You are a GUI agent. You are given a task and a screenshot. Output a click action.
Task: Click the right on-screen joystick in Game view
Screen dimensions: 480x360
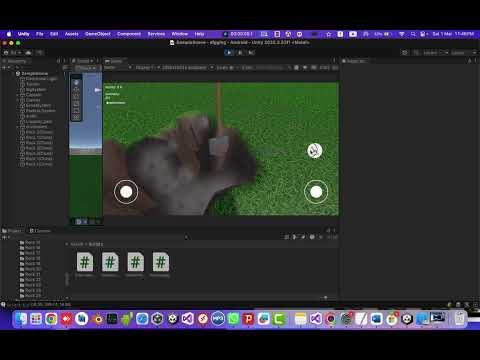pyautogui.click(x=316, y=192)
